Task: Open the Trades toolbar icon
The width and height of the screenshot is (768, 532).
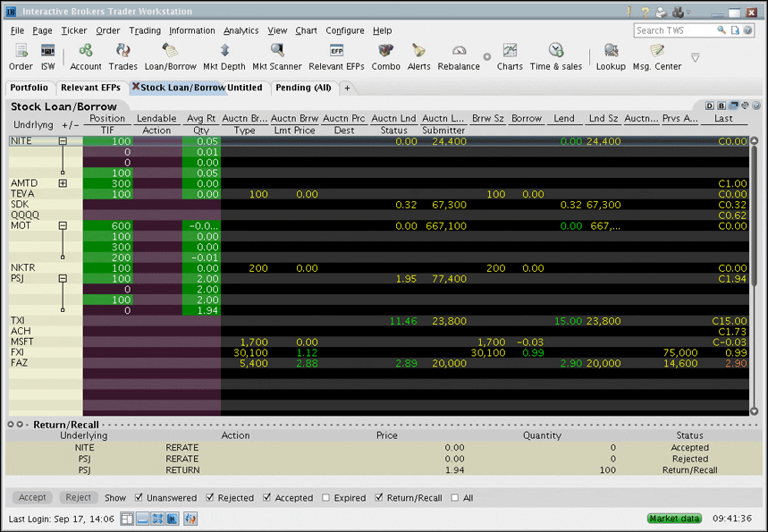Action: (x=123, y=57)
